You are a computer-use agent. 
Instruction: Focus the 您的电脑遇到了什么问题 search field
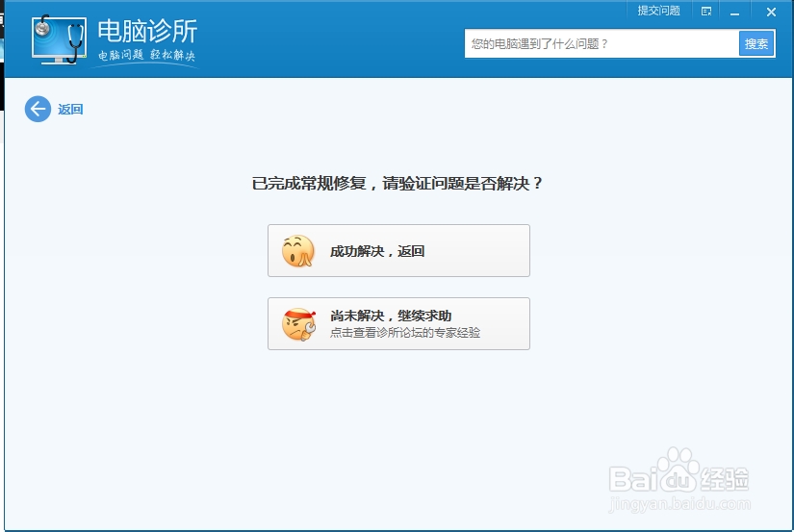click(x=602, y=44)
